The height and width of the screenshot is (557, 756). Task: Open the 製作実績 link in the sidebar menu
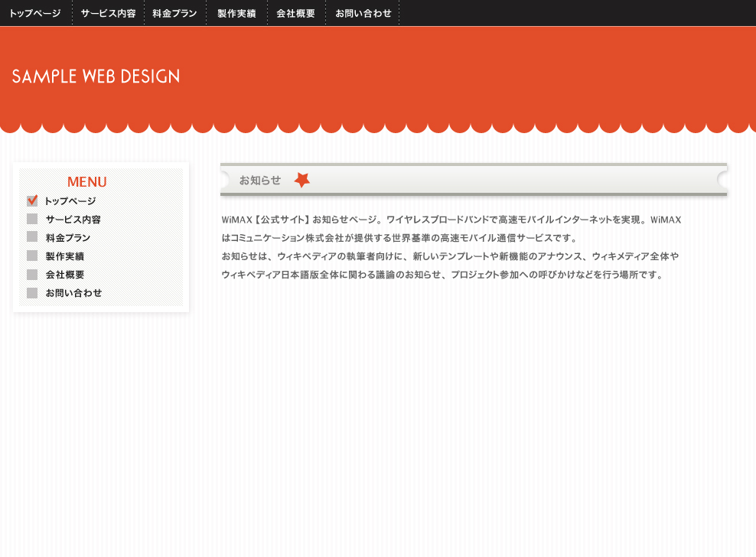coord(65,256)
